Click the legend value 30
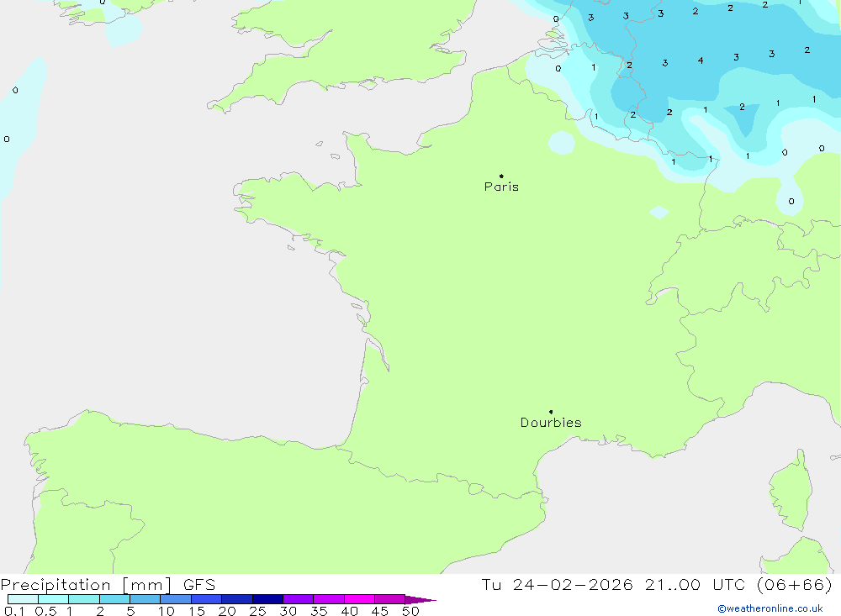 tap(288, 611)
